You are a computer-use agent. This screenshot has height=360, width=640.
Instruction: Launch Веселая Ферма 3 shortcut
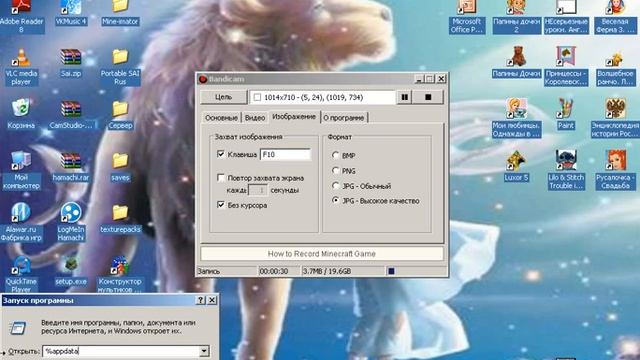pos(615,8)
